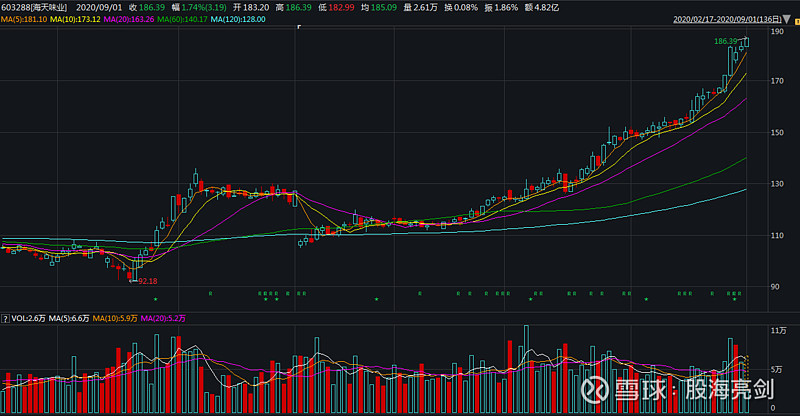The width and height of the screenshot is (800, 416).
Task: Click the 150 price axis label
Action: tap(777, 132)
